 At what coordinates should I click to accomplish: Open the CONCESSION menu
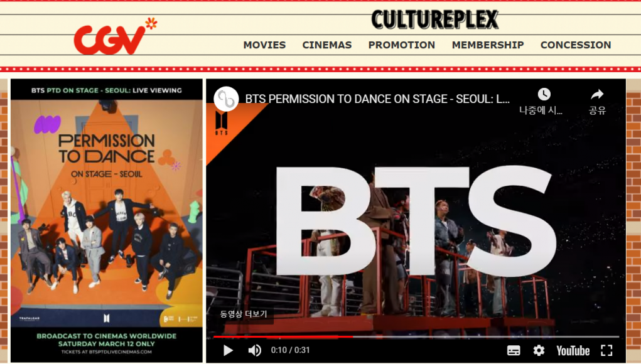click(x=575, y=45)
